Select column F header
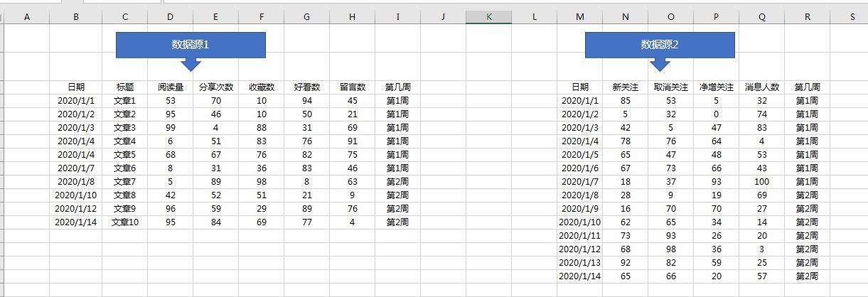 click(x=261, y=18)
